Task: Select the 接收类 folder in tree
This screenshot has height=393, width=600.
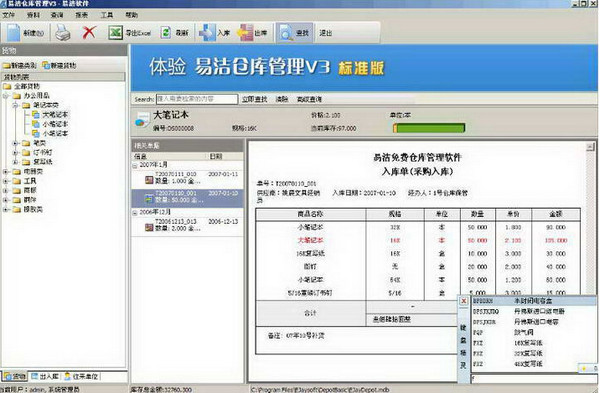Action: (33, 209)
